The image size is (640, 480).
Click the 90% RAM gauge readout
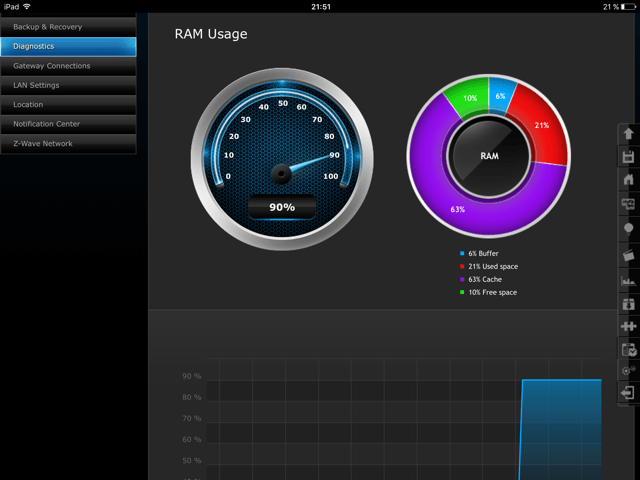pyautogui.click(x=282, y=207)
